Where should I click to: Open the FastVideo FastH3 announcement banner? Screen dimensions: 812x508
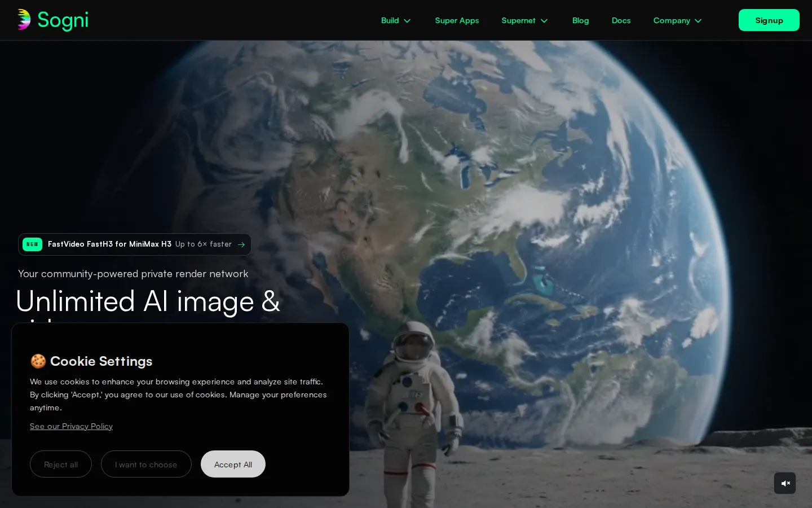point(134,244)
